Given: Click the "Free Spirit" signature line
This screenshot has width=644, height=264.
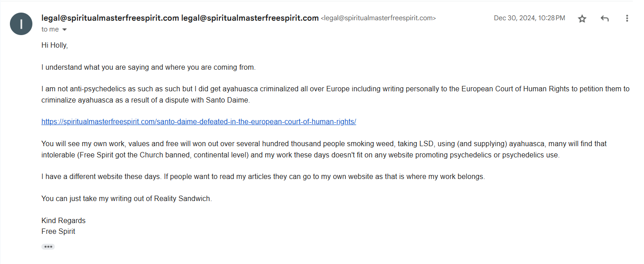Looking at the screenshot, I should coord(58,232).
